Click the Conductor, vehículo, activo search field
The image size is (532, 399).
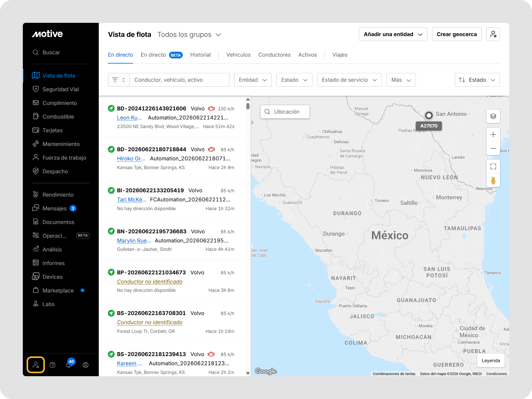pyautogui.click(x=179, y=80)
